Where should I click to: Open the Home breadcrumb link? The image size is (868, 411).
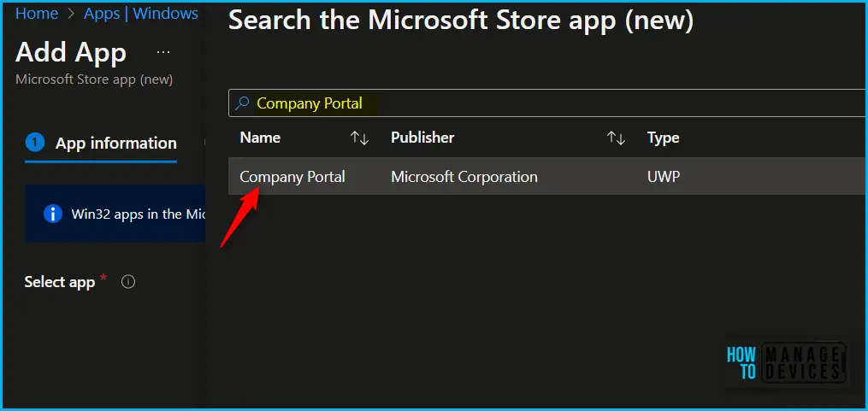pos(37,14)
